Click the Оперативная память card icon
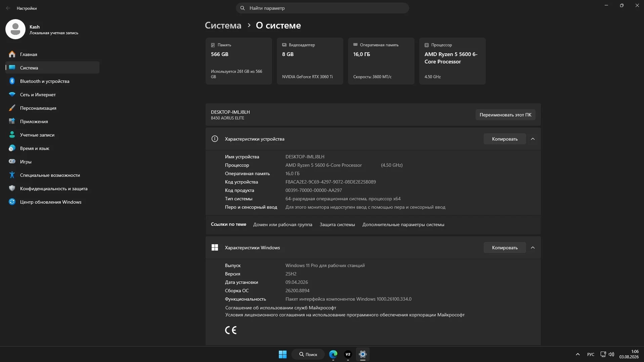644x362 pixels. (x=355, y=45)
